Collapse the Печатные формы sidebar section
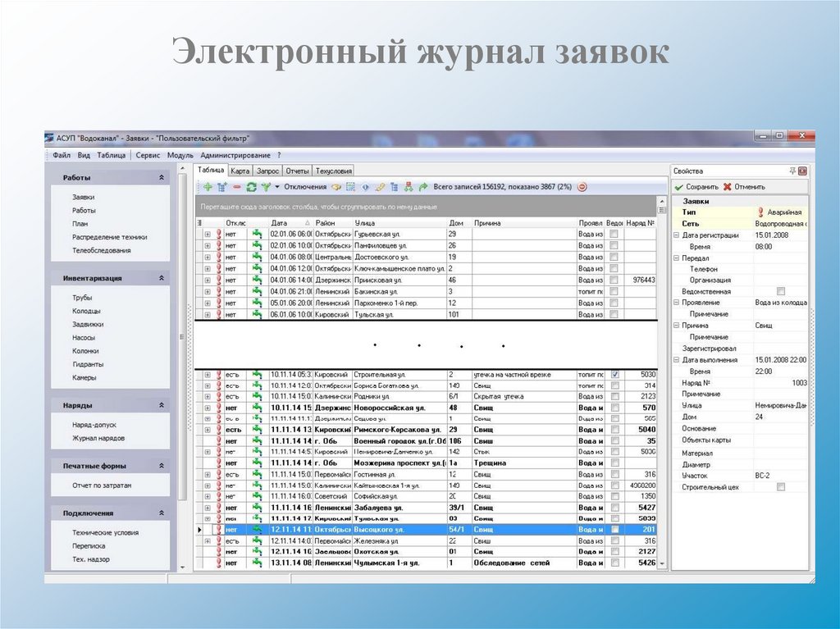This screenshot has width=840, height=629. 162,466
